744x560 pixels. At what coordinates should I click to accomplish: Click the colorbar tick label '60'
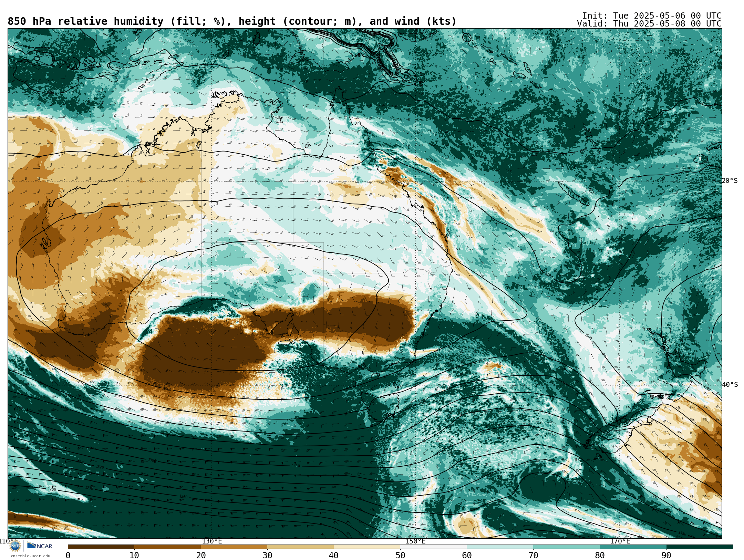click(x=467, y=556)
